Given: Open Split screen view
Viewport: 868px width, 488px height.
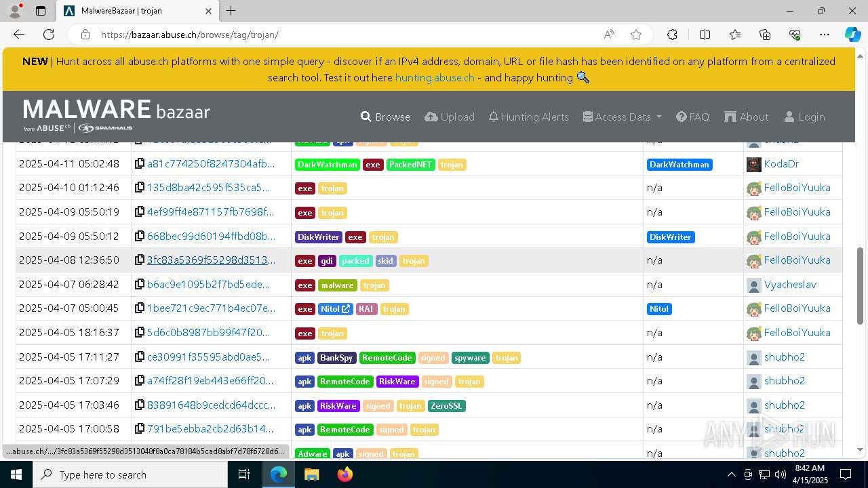Looking at the screenshot, I should click(705, 35).
